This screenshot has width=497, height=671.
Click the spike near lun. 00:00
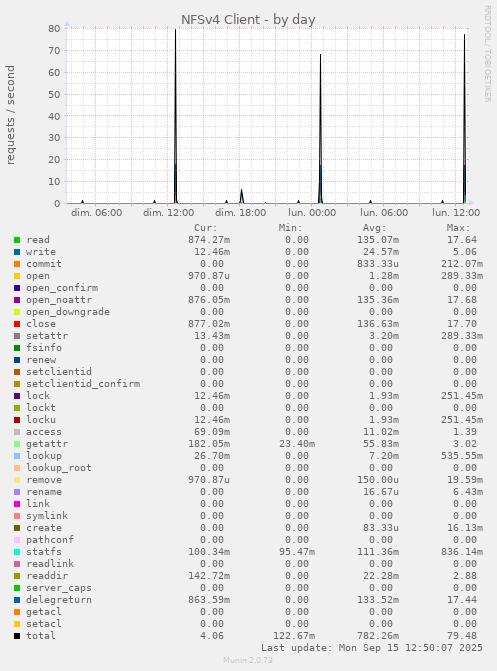pos(320,128)
